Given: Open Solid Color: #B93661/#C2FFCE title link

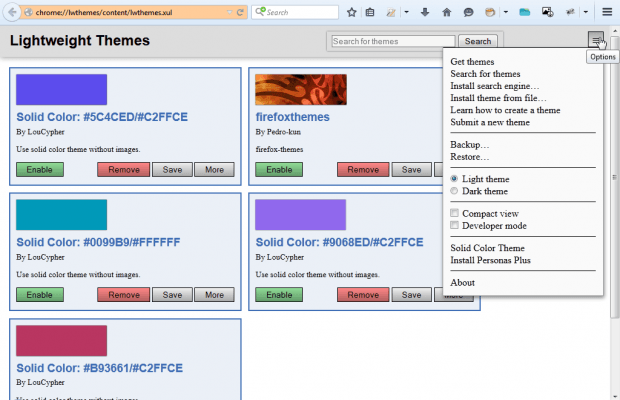Looking at the screenshot, I should coord(100,368).
